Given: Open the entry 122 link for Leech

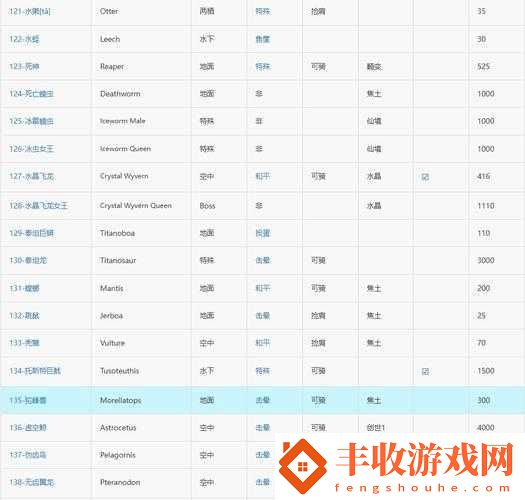Looking at the screenshot, I should coord(24,39).
